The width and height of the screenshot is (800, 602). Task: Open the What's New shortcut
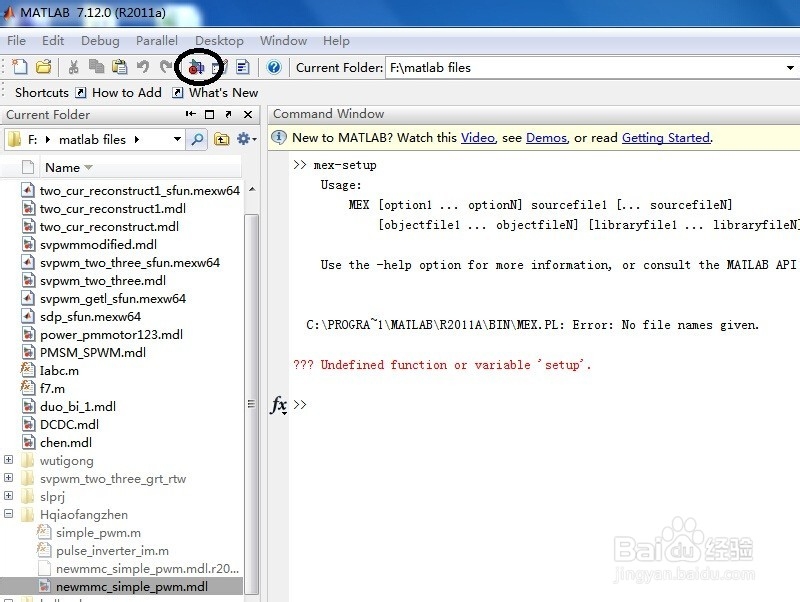215,92
